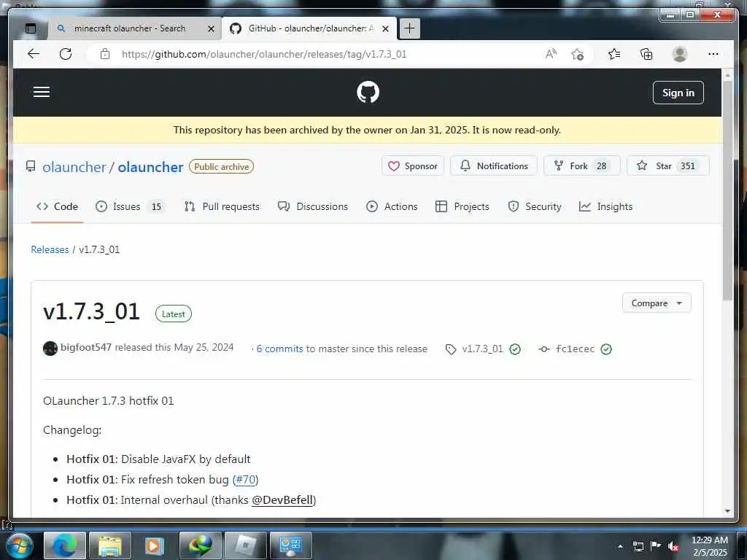Open the network tray icon
This screenshot has width=747, height=560.
pos(638,546)
